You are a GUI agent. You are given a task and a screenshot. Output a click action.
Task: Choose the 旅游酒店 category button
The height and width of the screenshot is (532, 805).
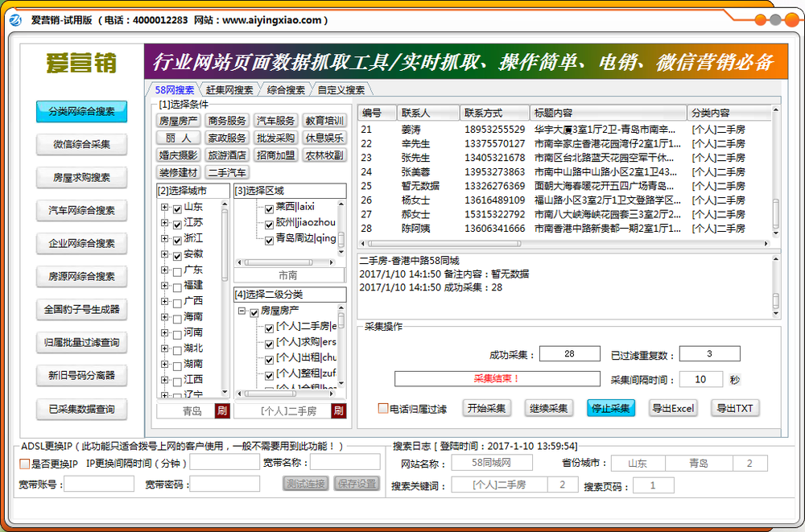[x=227, y=155]
